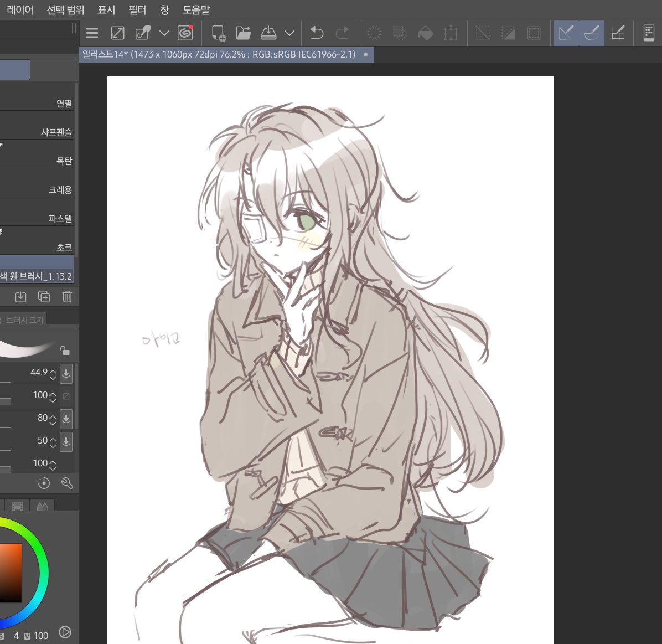Click the smartphone connect icon
The height and width of the screenshot is (644, 662).
click(649, 33)
